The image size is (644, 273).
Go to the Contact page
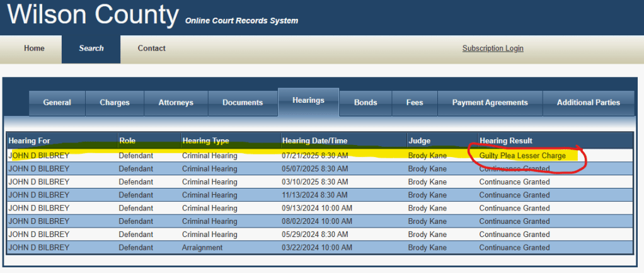152,49
